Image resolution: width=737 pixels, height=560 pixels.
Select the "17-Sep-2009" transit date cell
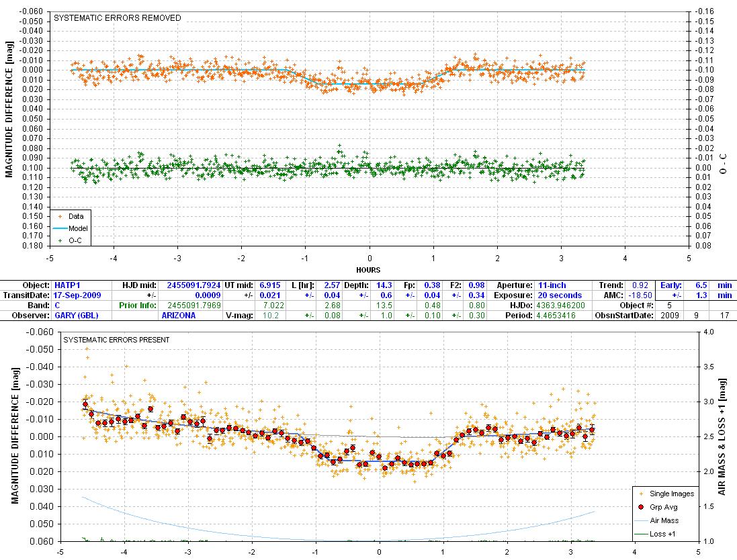tap(76, 295)
